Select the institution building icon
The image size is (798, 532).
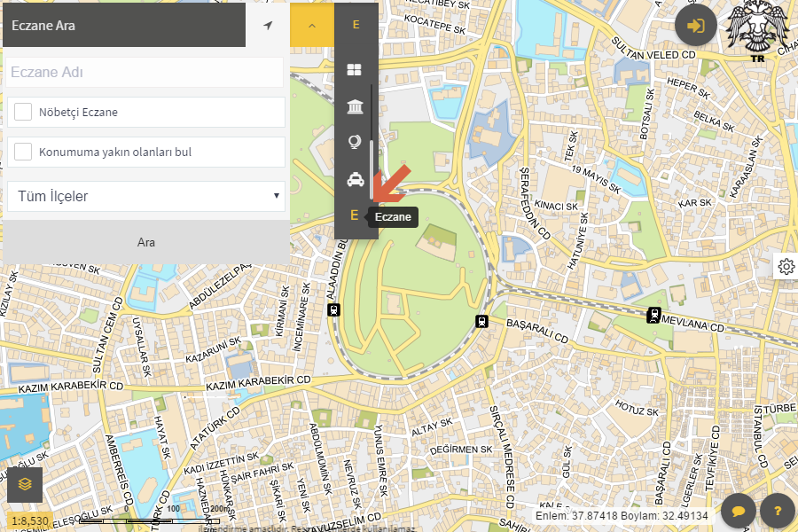(x=355, y=107)
